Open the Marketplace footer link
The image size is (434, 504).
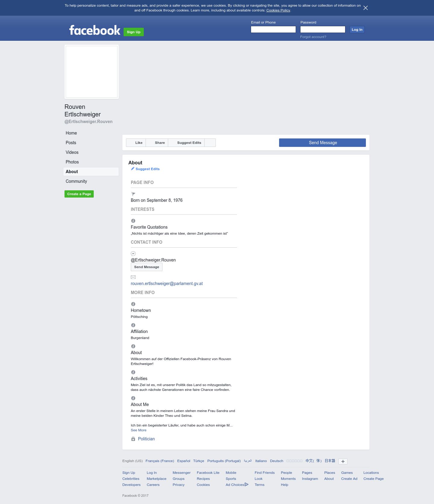click(x=156, y=479)
